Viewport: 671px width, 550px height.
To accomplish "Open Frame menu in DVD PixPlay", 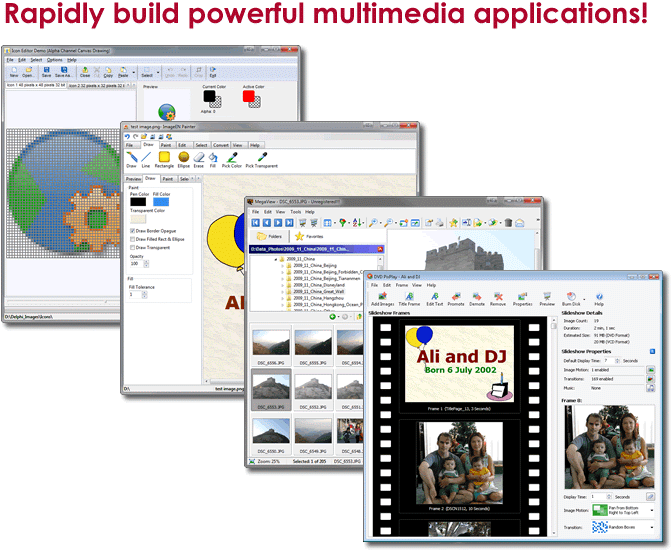I will 401,285.
